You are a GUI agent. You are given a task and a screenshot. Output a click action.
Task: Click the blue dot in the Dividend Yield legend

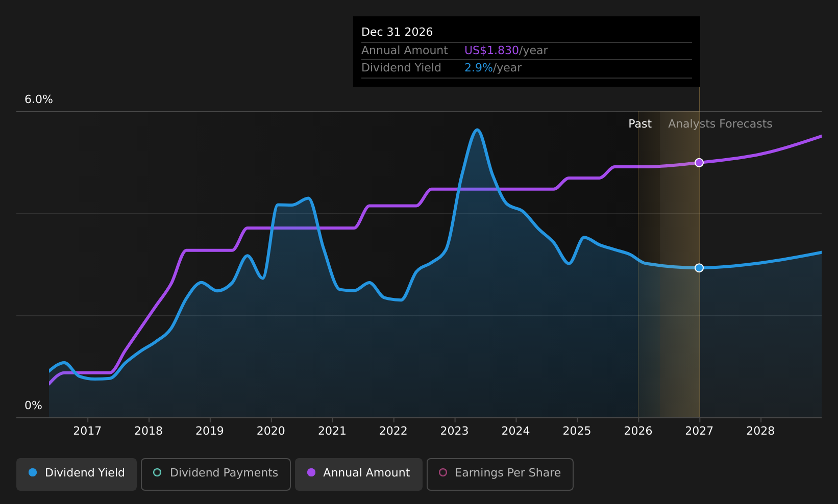(x=33, y=472)
